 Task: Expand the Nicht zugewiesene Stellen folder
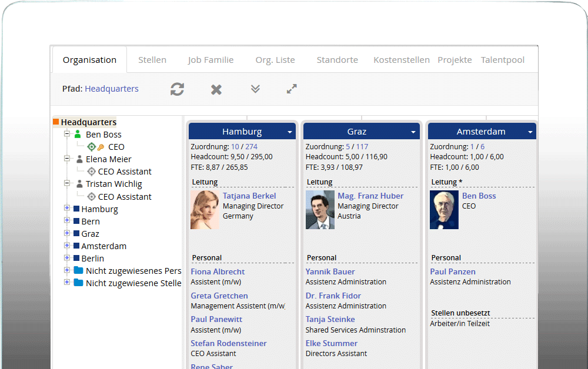pyautogui.click(x=67, y=282)
